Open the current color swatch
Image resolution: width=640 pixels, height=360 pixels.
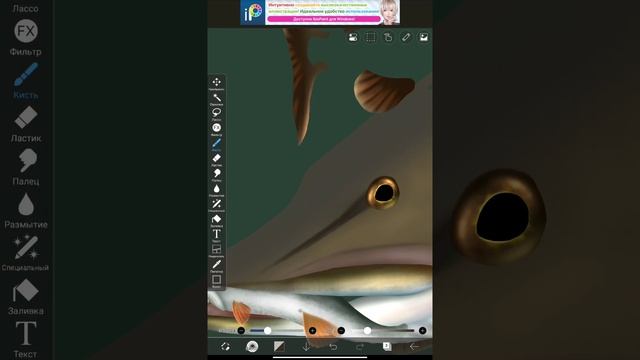(279, 347)
